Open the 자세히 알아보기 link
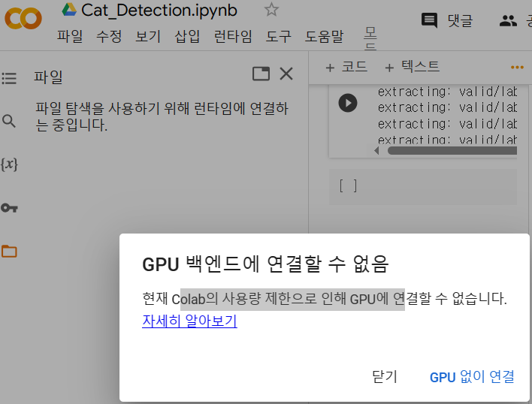 (x=189, y=321)
